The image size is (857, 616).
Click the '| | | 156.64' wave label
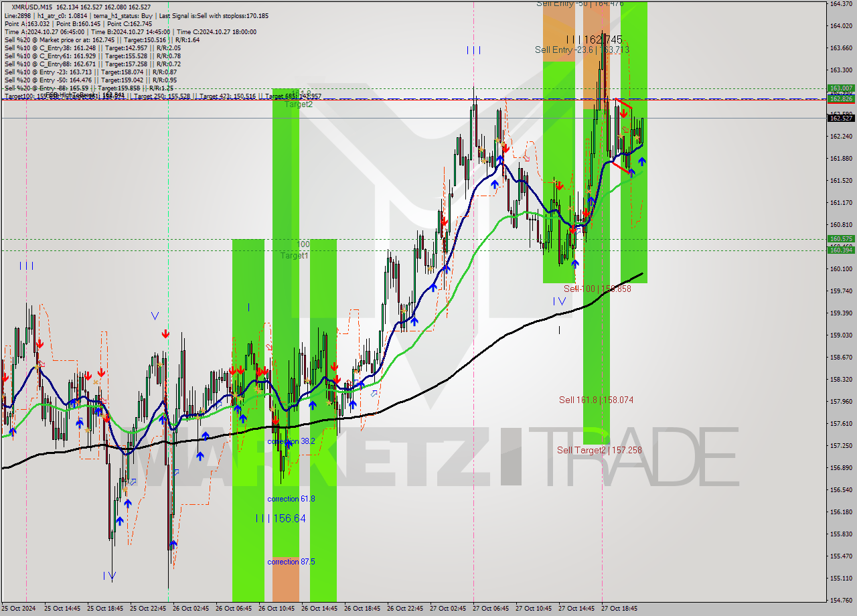(281, 518)
